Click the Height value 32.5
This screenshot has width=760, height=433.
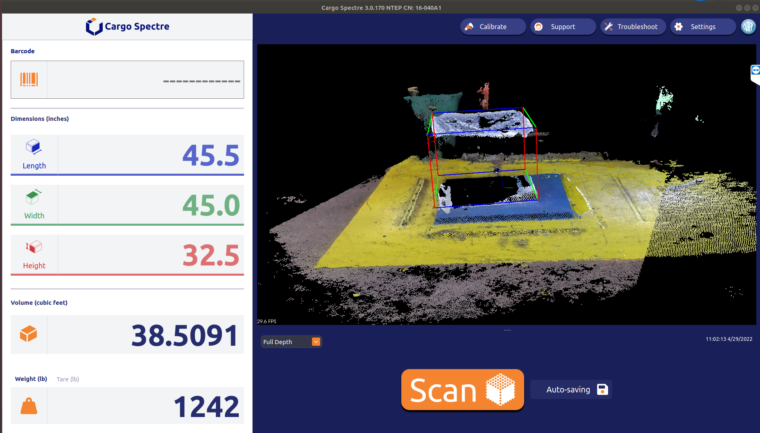pos(211,256)
